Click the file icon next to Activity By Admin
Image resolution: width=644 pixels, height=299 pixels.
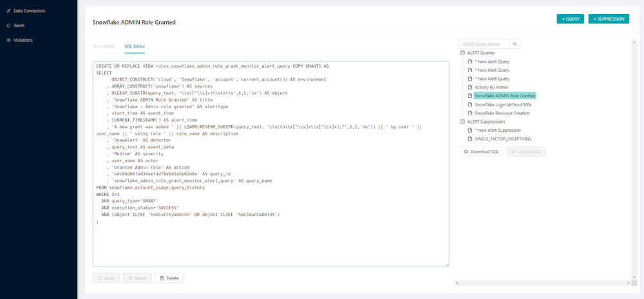tap(470, 87)
